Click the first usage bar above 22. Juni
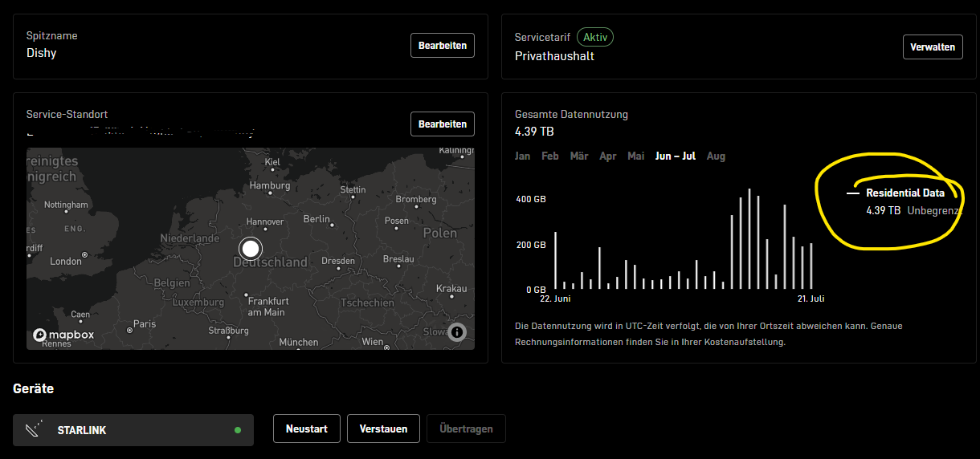 click(555, 261)
